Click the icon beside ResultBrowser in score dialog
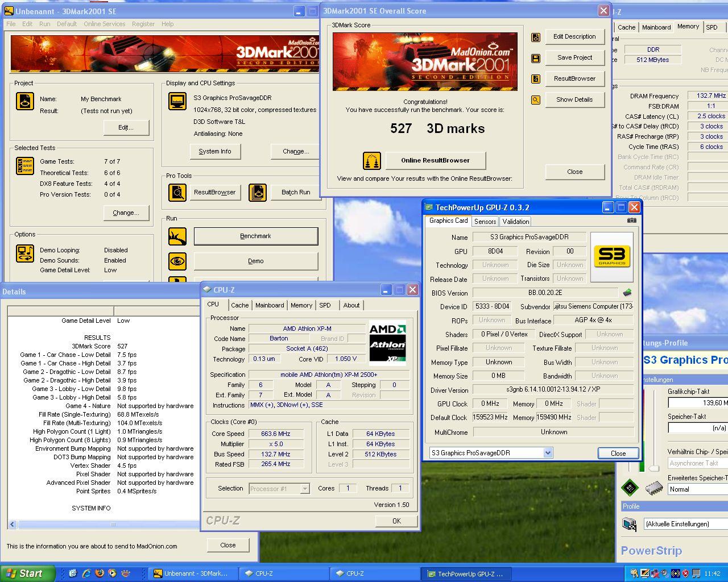The height and width of the screenshot is (582, 728). [x=536, y=79]
